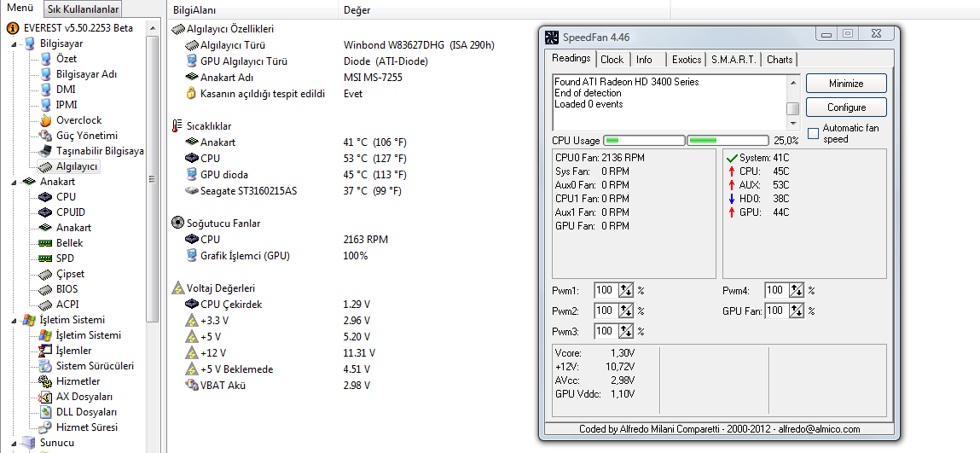
Task: Open the Sık Kullanılanlar tab
Action: coord(83,9)
